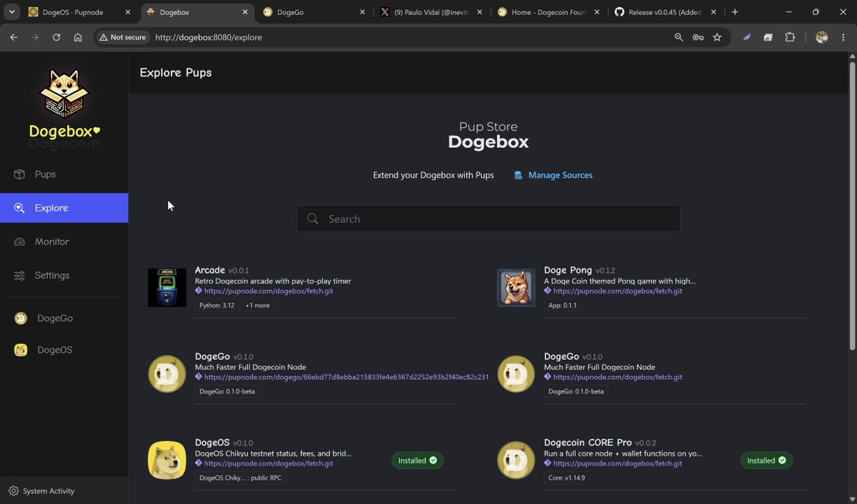
Task: Switch to the DogeOS · Pupnode browser tab
Action: pos(79,12)
